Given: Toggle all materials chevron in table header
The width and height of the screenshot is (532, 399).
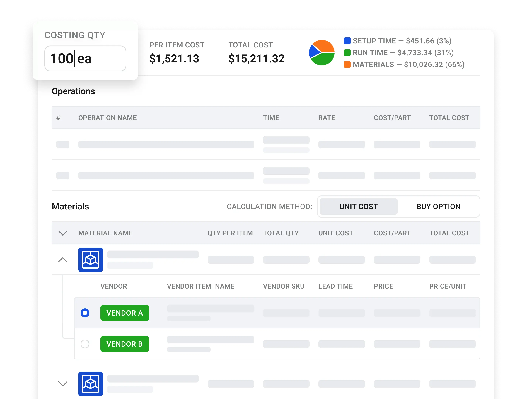Looking at the screenshot, I should click(x=63, y=233).
